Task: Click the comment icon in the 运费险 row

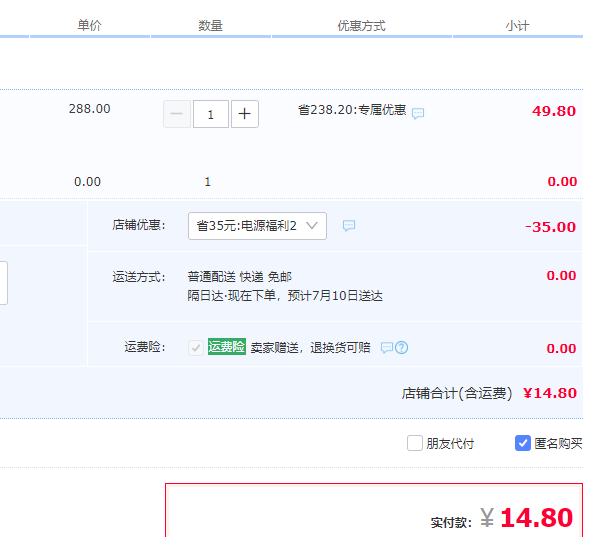Action: pos(386,347)
